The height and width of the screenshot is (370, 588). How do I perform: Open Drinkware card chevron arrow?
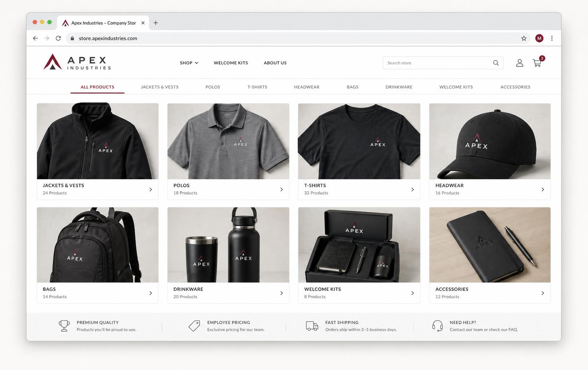(x=282, y=293)
